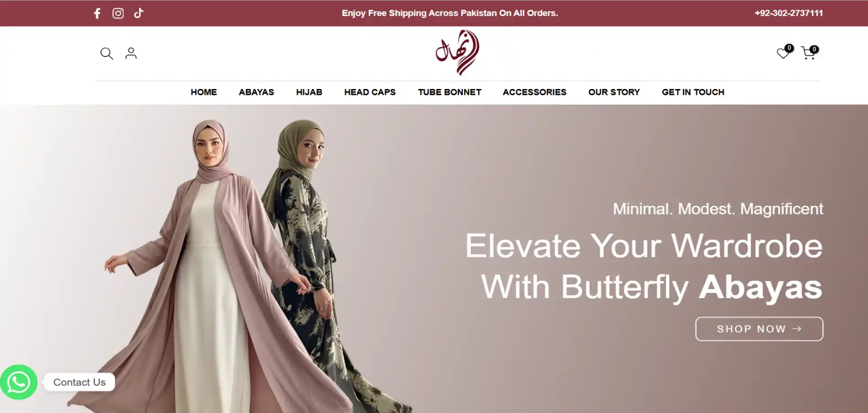Open the Facebook social icon

(x=97, y=13)
